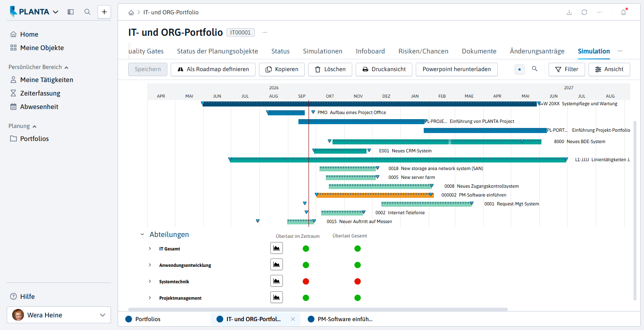The width and height of the screenshot is (644, 330).
Task: Switch to the Simulationen tab
Action: (x=323, y=51)
